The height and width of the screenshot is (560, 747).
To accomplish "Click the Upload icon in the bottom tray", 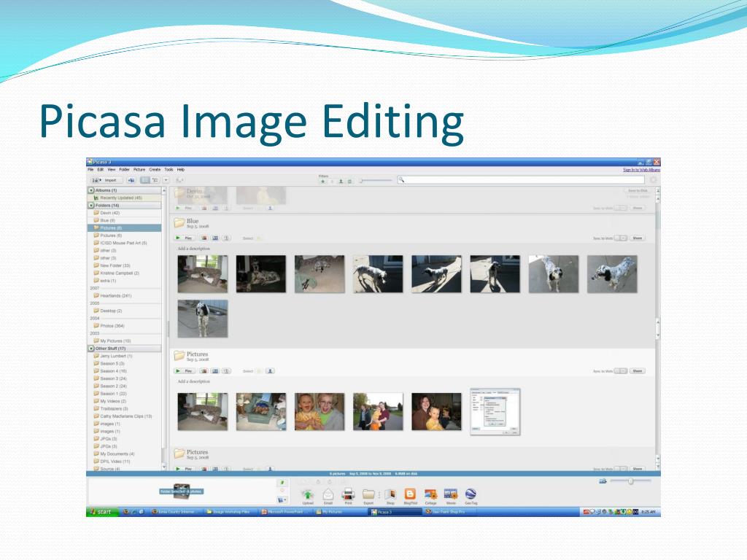I will (x=308, y=494).
